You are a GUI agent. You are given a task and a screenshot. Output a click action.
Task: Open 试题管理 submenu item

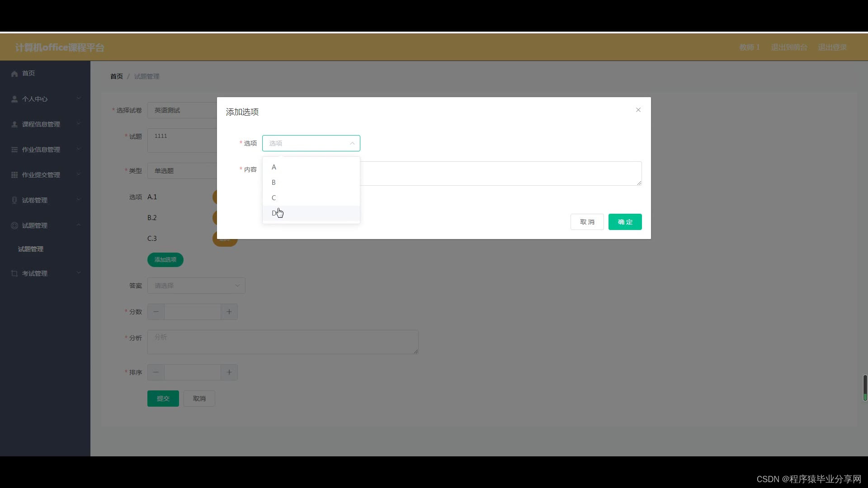coord(31,249)
